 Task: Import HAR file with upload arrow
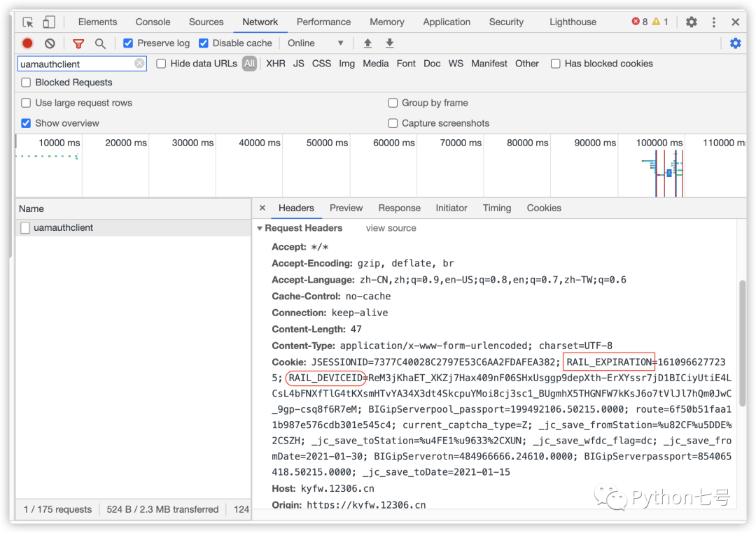[x=367, y=43]
